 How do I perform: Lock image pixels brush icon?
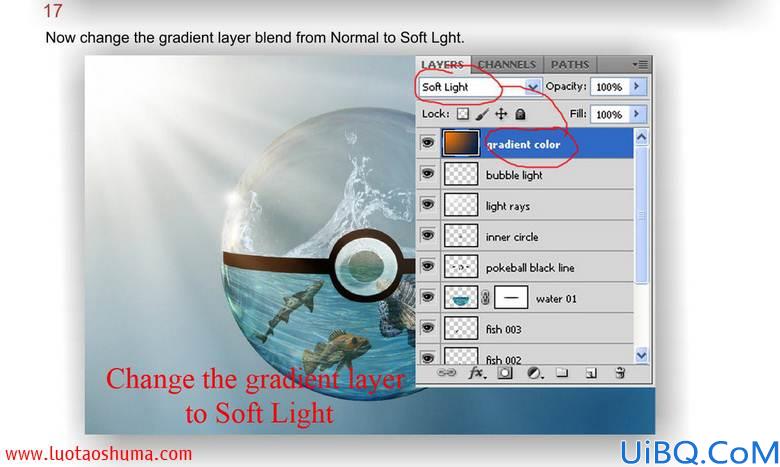point(482,114)
